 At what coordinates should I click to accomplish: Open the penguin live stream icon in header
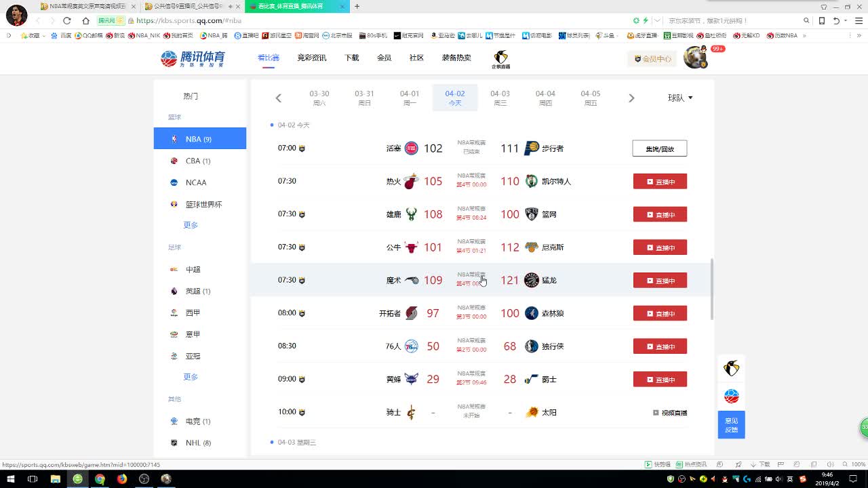(500, 59)
